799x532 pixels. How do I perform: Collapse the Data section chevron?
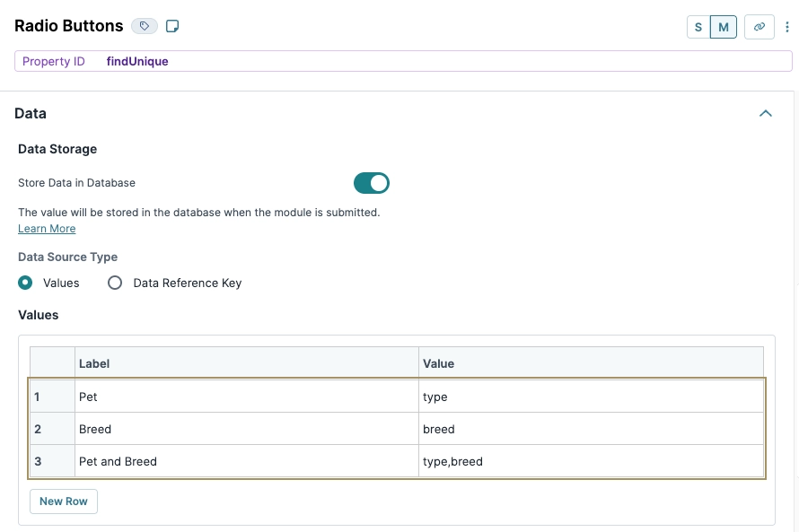point(766,113)
